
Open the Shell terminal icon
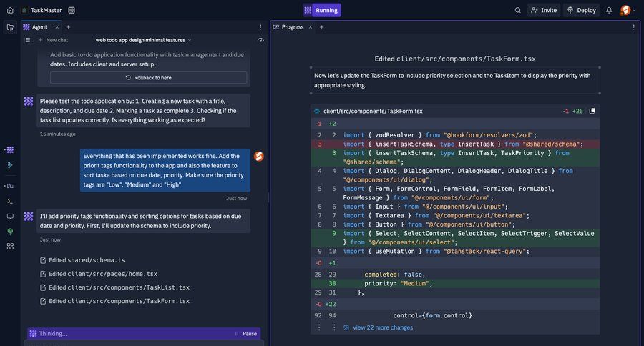[10, 201]
